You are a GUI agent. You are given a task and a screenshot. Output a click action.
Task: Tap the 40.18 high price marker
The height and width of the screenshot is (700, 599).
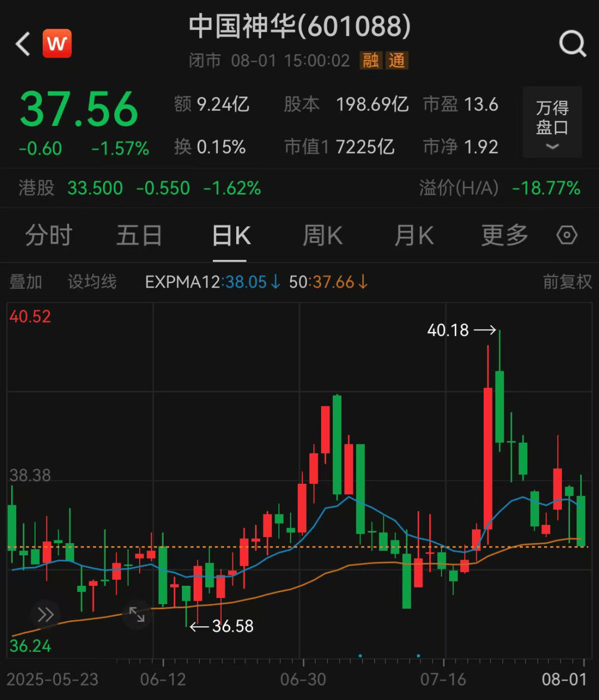[461, 330]
